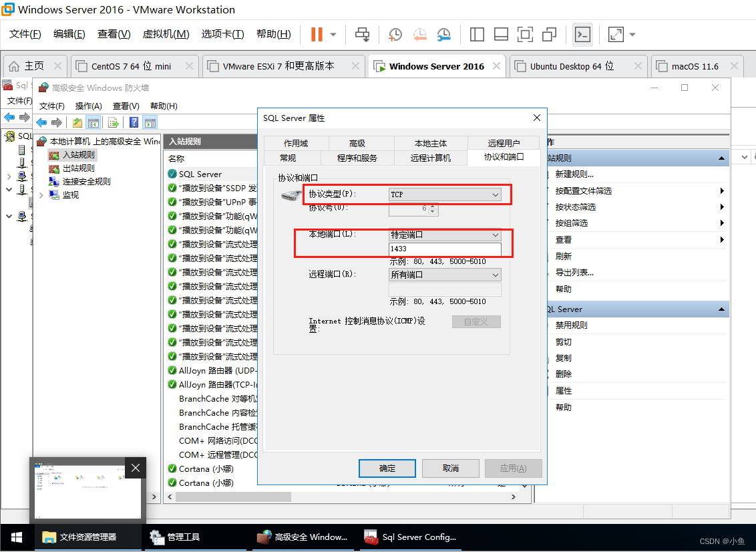Click the 确定 button
Screen dimensions: 756x552
[x=387, y=468]
